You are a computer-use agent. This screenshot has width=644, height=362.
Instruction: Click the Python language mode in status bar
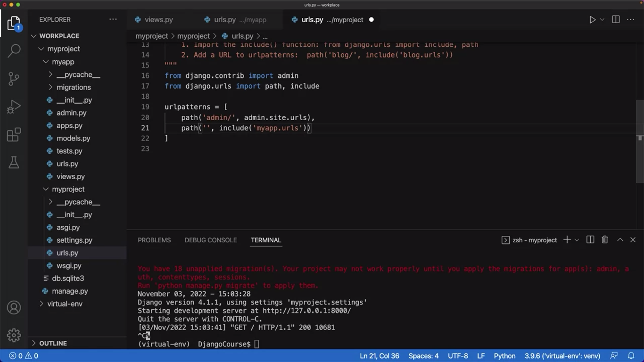coord(504,356)
